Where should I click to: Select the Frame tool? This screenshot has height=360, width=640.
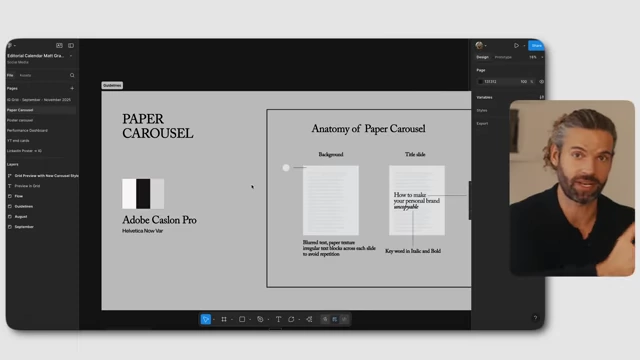(x=224, y=319)
